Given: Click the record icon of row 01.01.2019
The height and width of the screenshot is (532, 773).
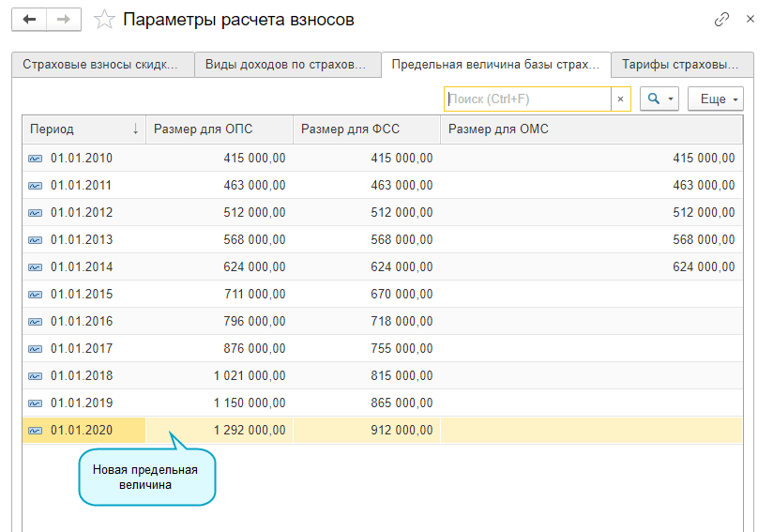Looking at the screenshot, I should click(x=35, y=403).
